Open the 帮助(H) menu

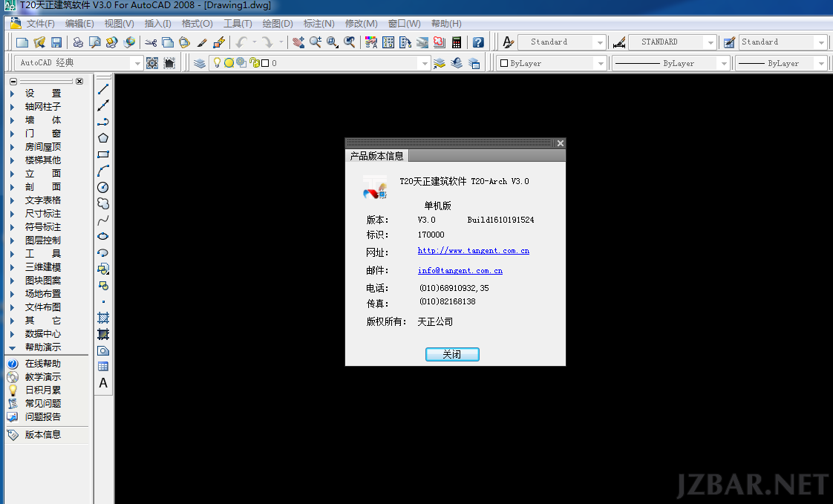pyautogui.click(x=446, y=23)
